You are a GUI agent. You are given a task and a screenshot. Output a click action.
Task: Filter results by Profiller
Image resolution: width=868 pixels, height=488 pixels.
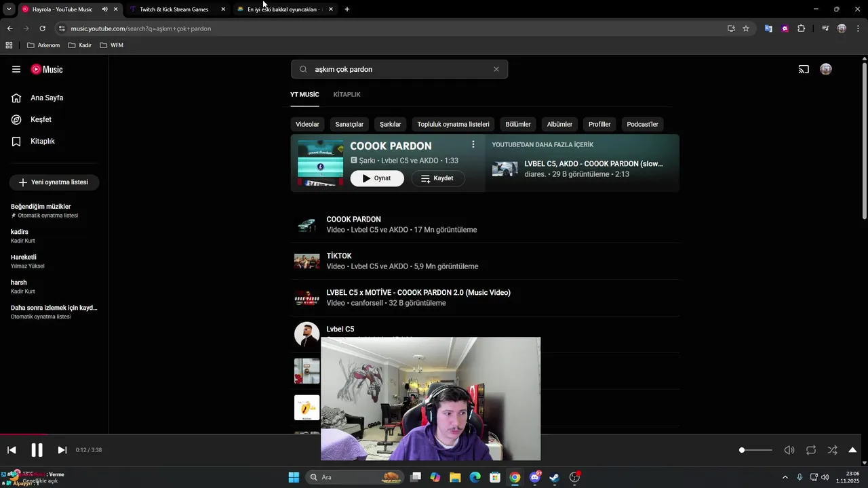pos(599,124)
